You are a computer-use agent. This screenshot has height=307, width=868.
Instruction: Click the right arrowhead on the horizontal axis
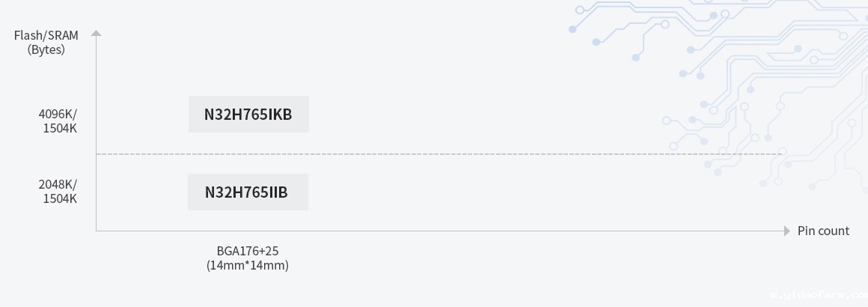point(786,231)
